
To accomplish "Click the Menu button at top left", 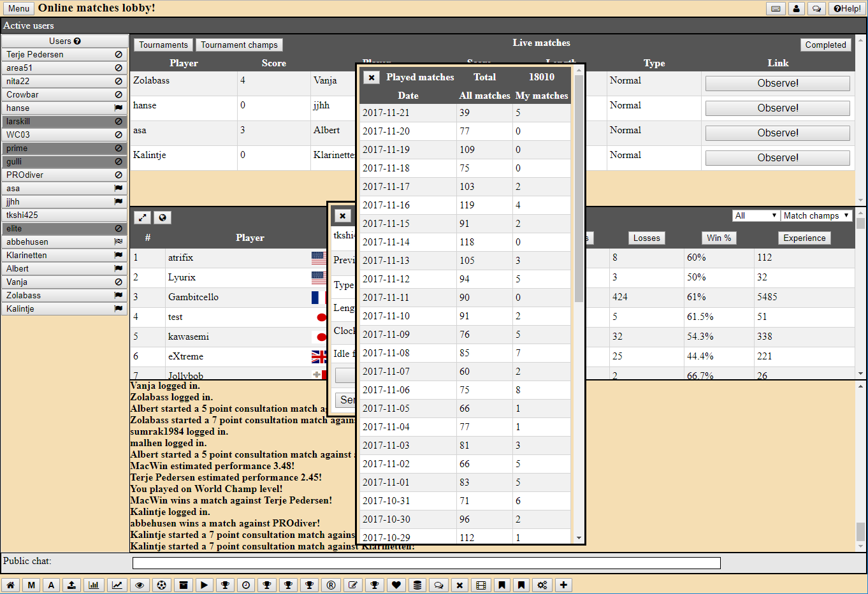I will (18, 8).
